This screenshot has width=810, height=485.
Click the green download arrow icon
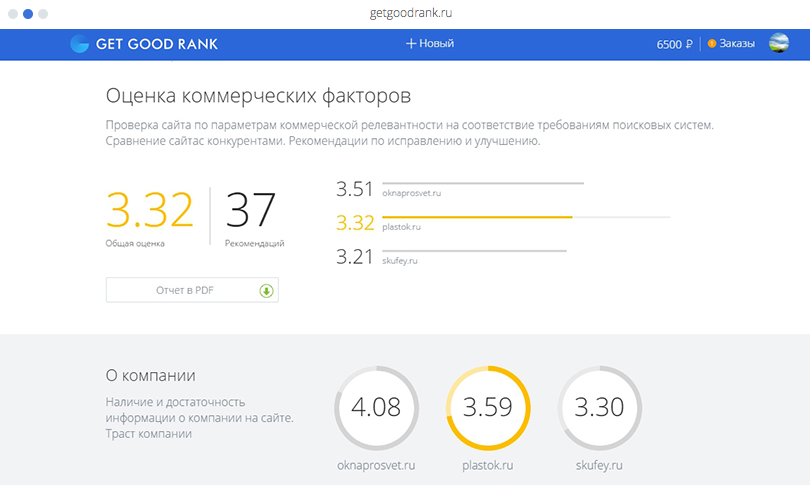coord(266,291)
